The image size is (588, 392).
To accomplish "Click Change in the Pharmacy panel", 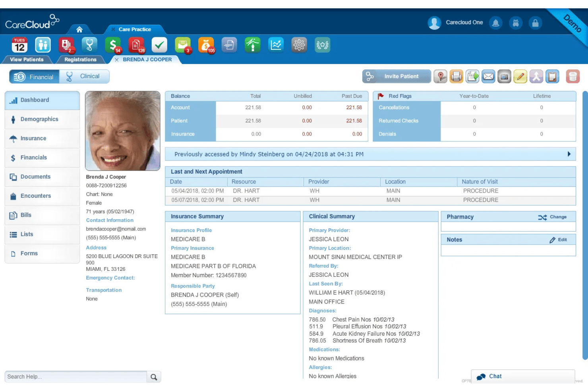I will coord(552,217).
